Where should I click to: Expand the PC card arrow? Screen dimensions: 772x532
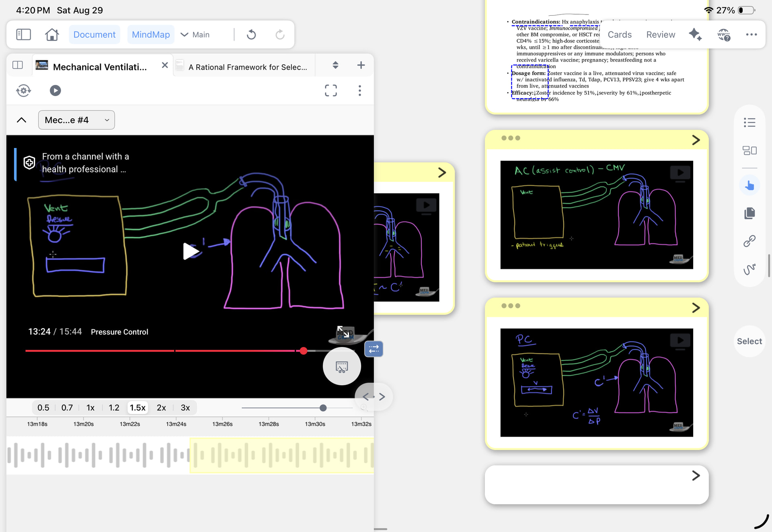696,308
